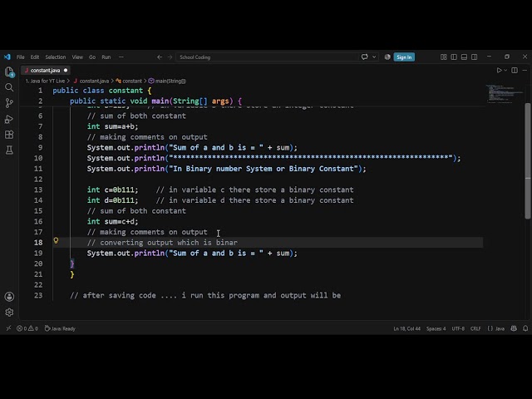Show errors and warnings count
This screenshot has height=399, width=532.
27,328
